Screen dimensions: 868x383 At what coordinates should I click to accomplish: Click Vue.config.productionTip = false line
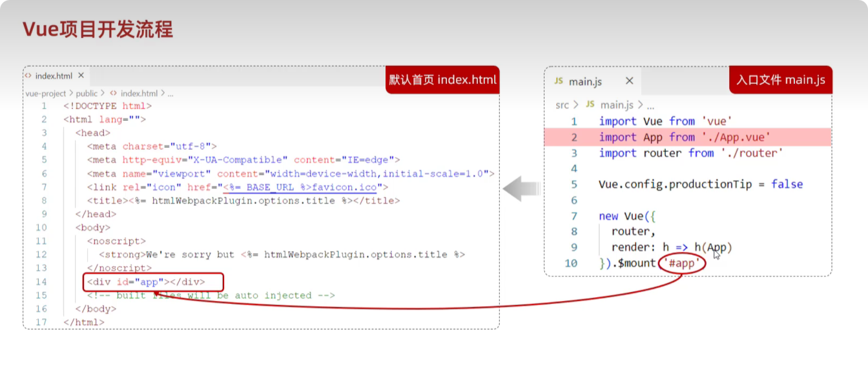coord(701,184)
